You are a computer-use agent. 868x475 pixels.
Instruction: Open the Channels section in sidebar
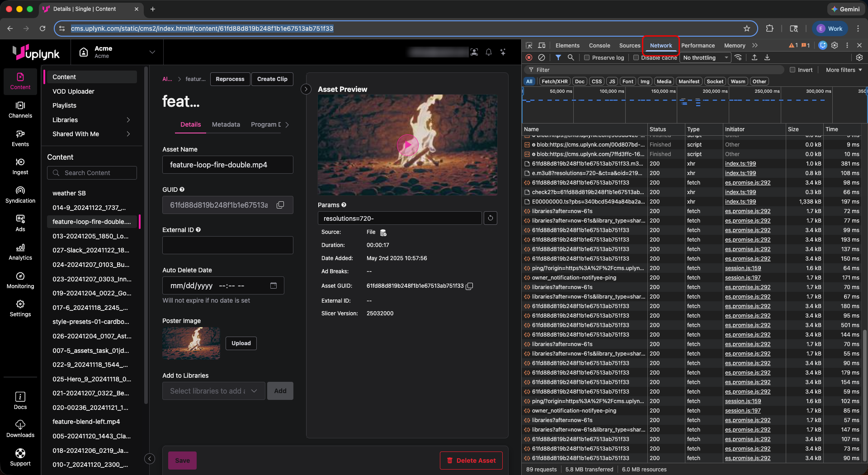[x=20, y=110]
